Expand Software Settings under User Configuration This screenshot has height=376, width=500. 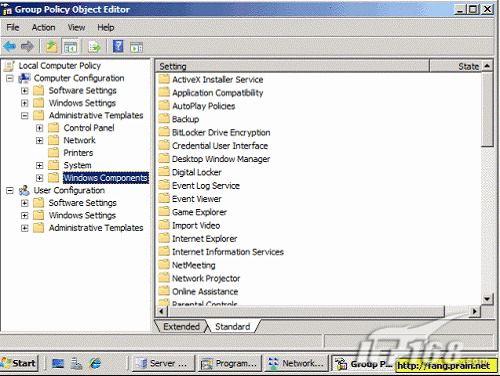[x=25, y=203]
